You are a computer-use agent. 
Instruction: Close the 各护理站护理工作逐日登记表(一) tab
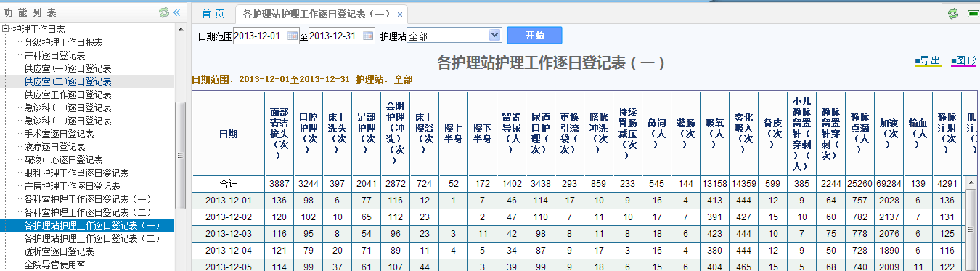400,15
